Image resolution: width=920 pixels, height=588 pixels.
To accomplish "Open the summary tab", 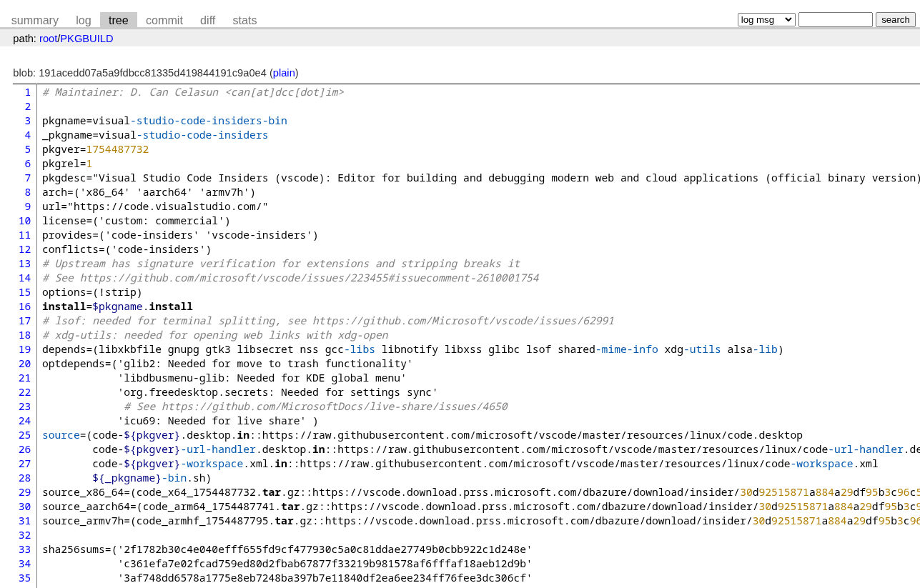I will point(35,20).
